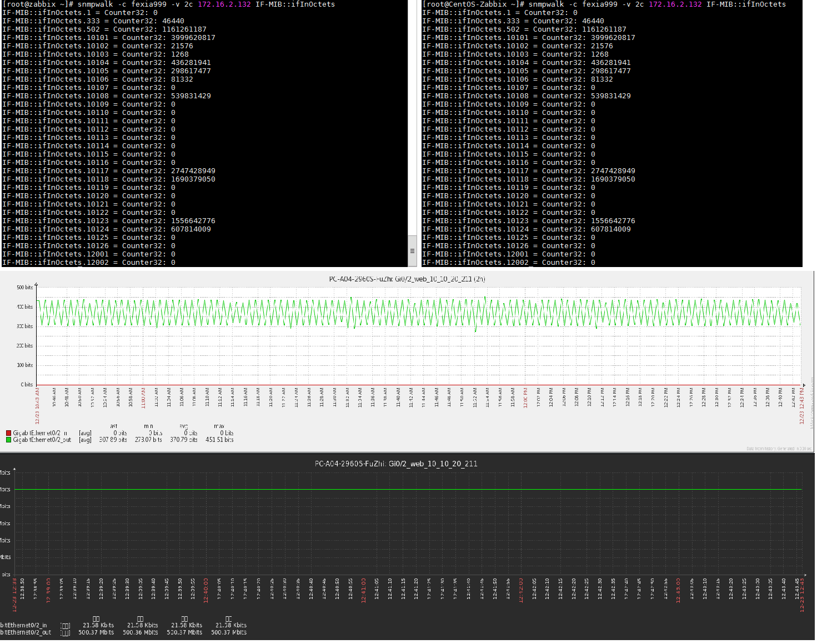The width and height of the screenshot is (817, 644).
Task: Click the right arrow at end of graph time axis
Action: [x=804, y=384]
